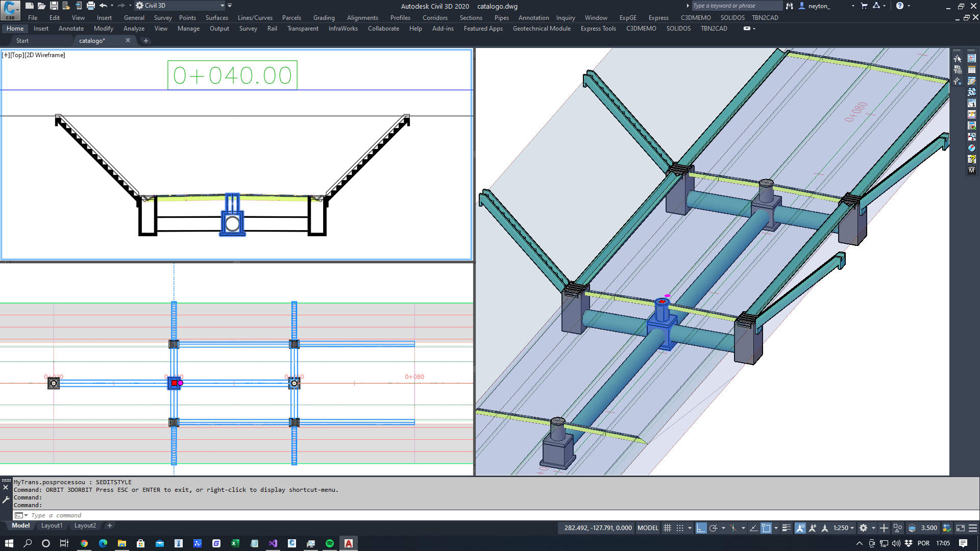This screenshot has width=980, height=551.
Task: Click the Open file folder icon
Action: tap(41, 6)
